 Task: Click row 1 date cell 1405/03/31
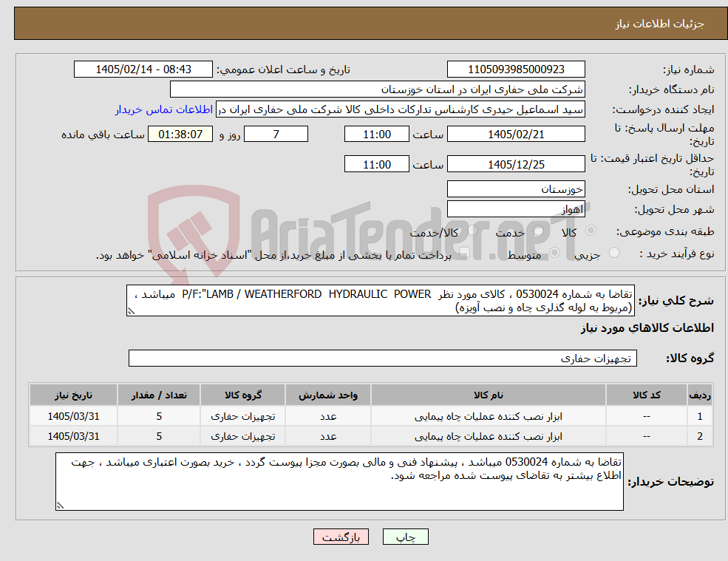pyautogui.click(x=73, y=416)
